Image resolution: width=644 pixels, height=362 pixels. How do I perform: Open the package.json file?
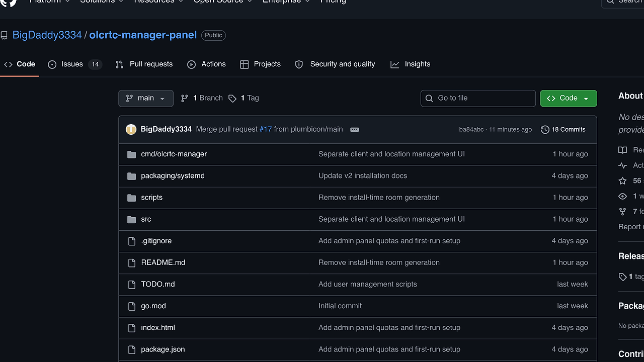click(163, 348)
